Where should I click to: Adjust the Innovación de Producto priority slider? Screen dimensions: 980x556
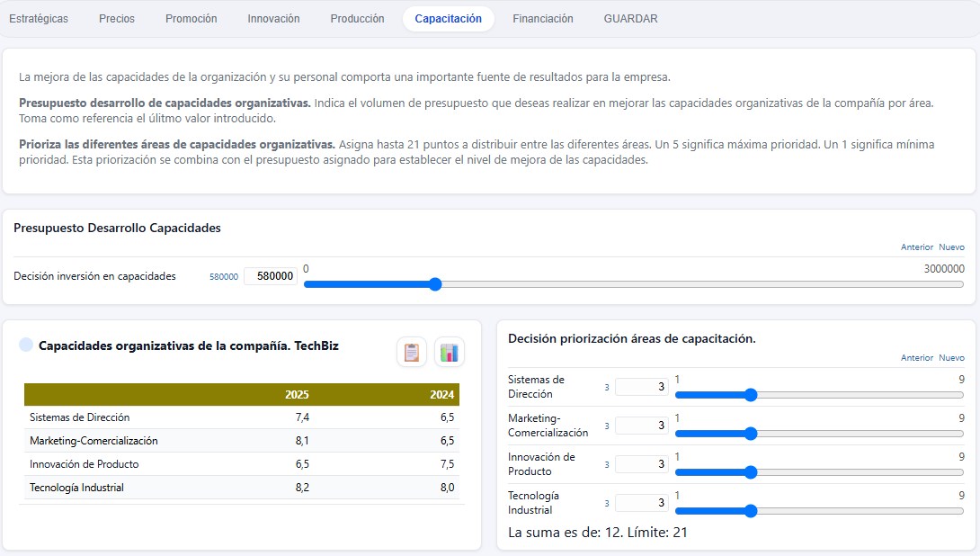pos(819,472)
